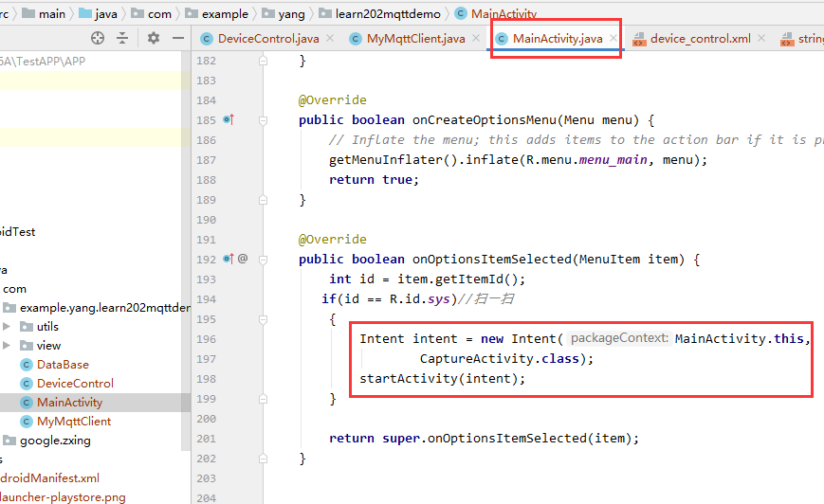
Task: Click the example breadcrumb folder
Action: pyautogui.click(x=216, y=13)
